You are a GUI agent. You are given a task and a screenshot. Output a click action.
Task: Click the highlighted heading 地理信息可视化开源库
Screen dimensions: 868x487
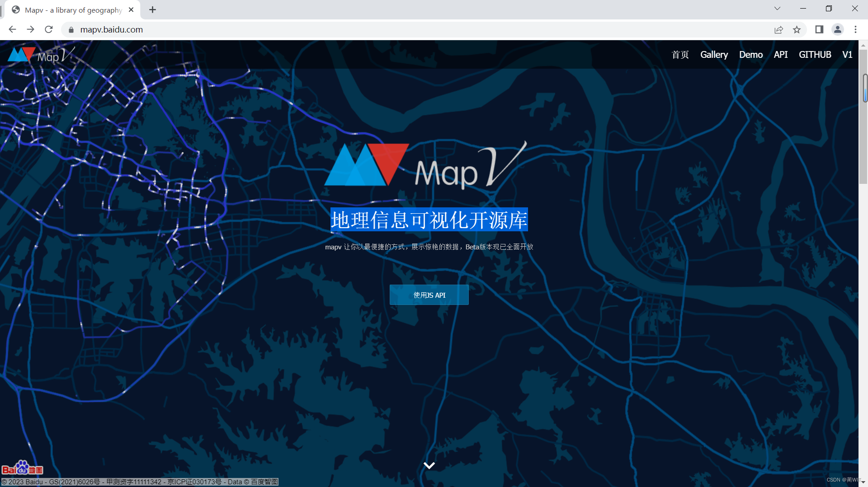tap(429, 220)
